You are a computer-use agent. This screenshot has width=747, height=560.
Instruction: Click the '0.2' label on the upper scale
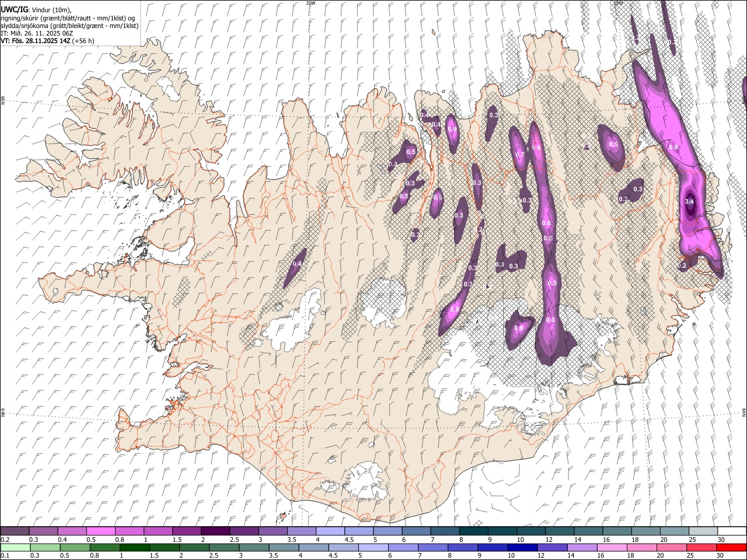(x=5, y=540)
